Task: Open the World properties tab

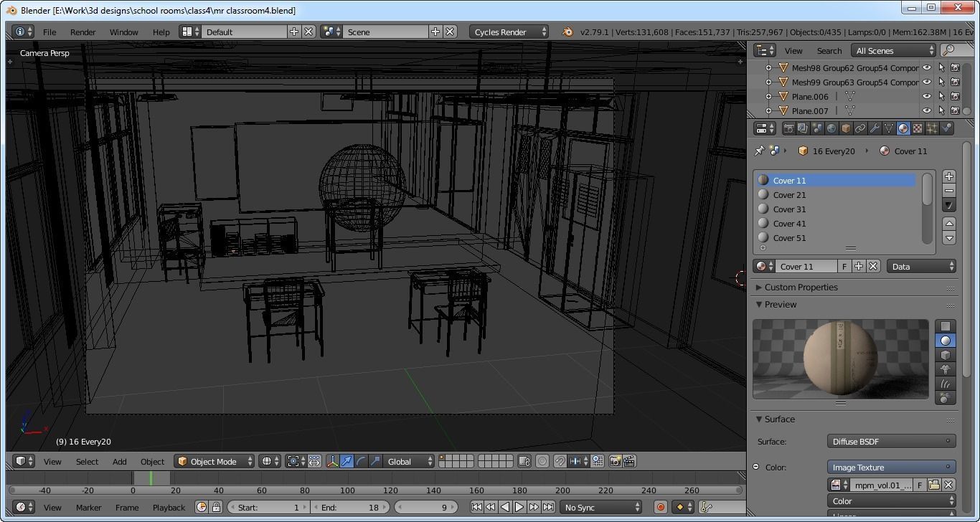Action: (x=831, y=128)
